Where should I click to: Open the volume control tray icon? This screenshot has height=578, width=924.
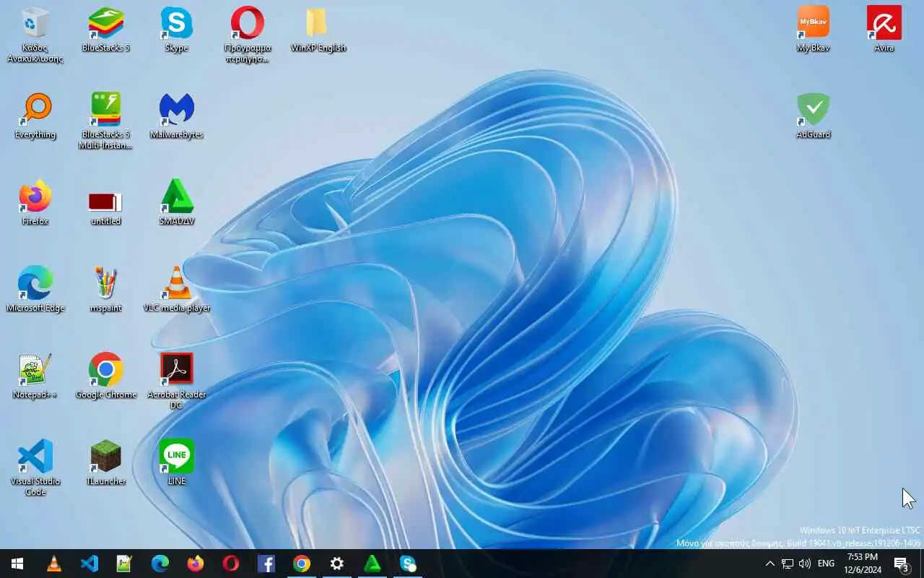(805, 564)
